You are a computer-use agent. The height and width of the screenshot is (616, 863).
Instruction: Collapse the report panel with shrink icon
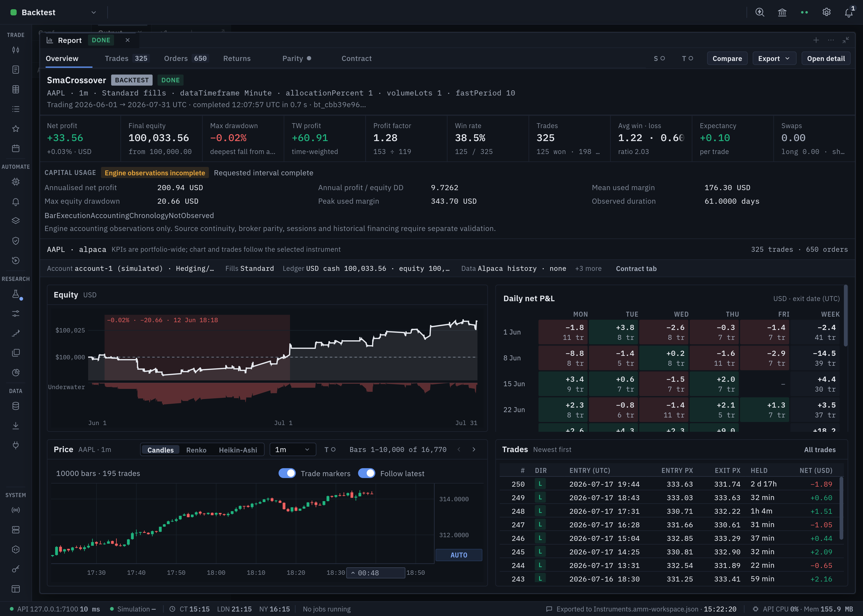pos(846,40)
